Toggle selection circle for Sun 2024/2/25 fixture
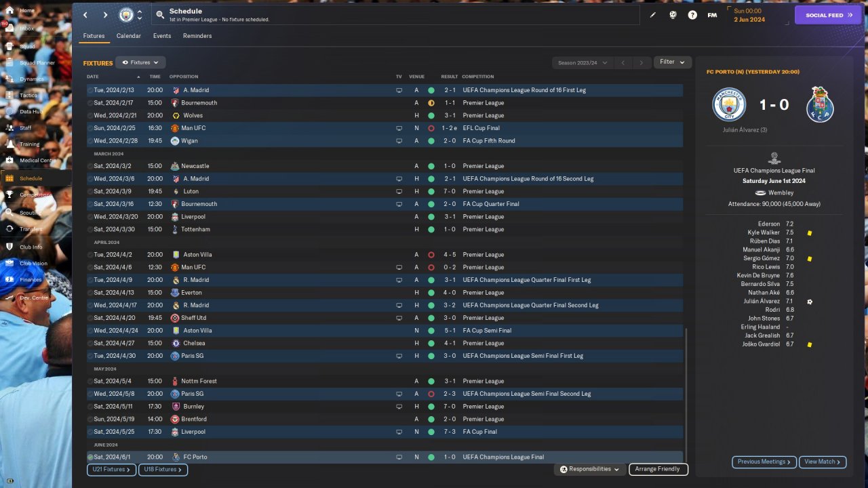The height and width of the screenshot is (488, 868). (90, 128)
